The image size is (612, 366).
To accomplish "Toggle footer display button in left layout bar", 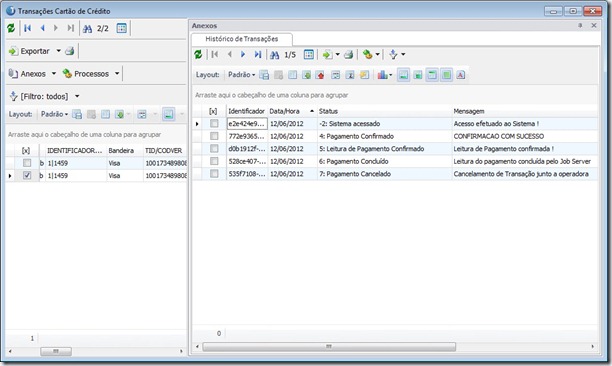I will (169, 114).
